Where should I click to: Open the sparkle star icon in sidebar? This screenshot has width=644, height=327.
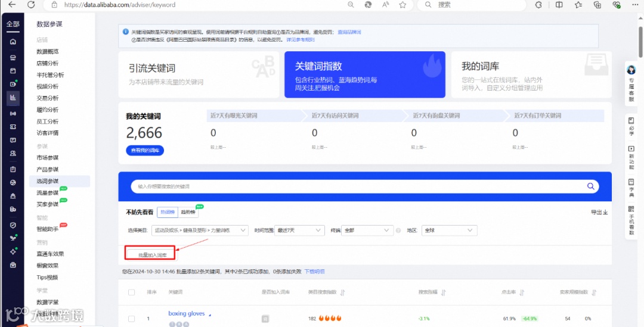point(13,252)
